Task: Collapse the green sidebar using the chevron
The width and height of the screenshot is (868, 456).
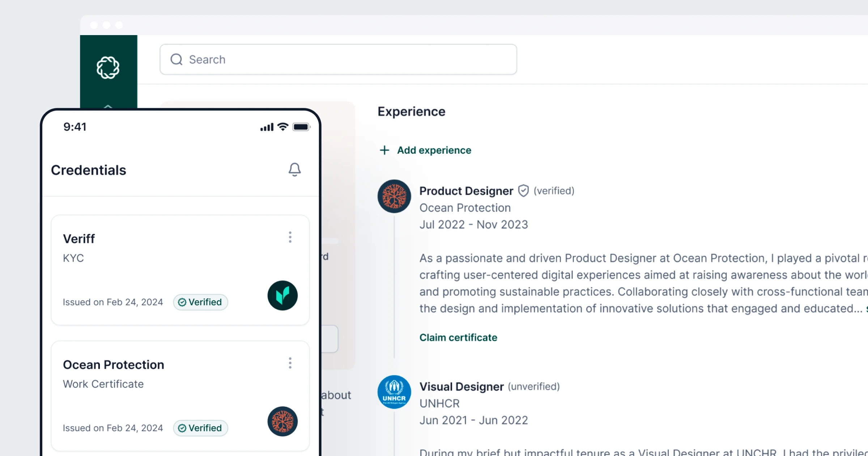Action: (x=108, y=107)
